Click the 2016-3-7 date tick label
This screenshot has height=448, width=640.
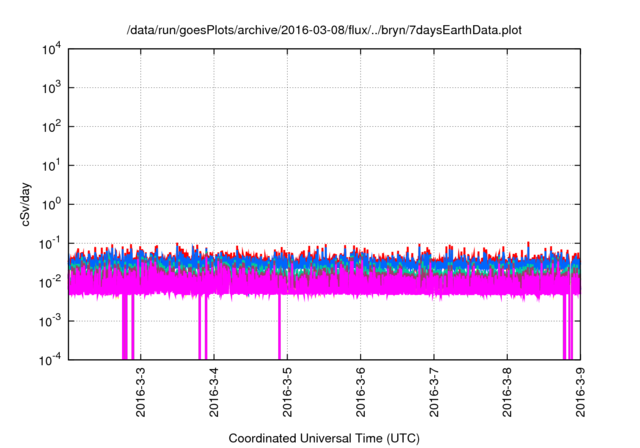[x=433, y=392]
